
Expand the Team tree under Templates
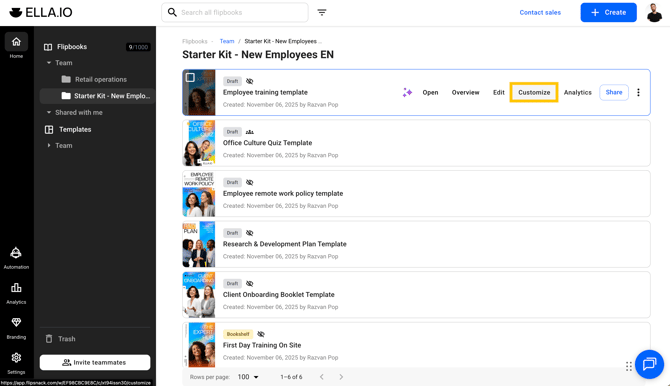(x=49, y=145)
